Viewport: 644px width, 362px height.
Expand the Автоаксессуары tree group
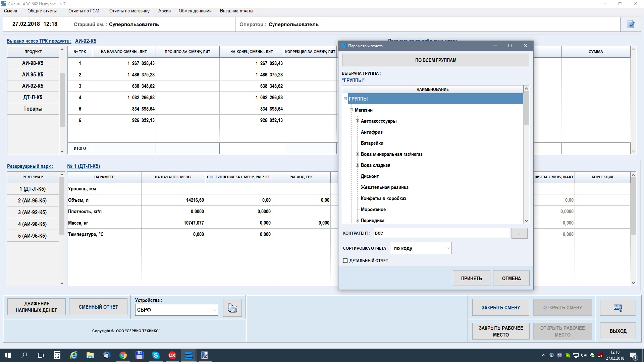tap(357, 121)
